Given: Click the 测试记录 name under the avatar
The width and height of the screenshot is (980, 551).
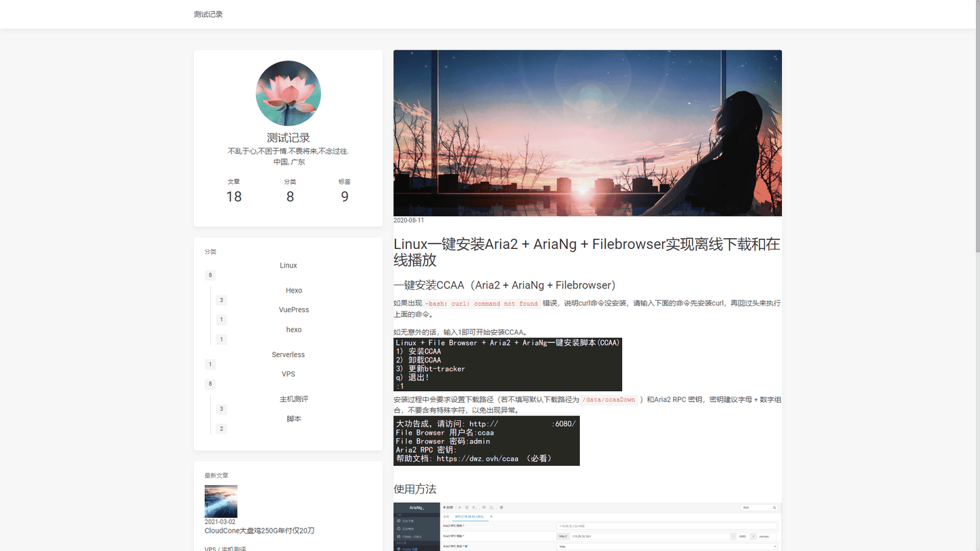Looking at the screenshot, I should (289, 137).
